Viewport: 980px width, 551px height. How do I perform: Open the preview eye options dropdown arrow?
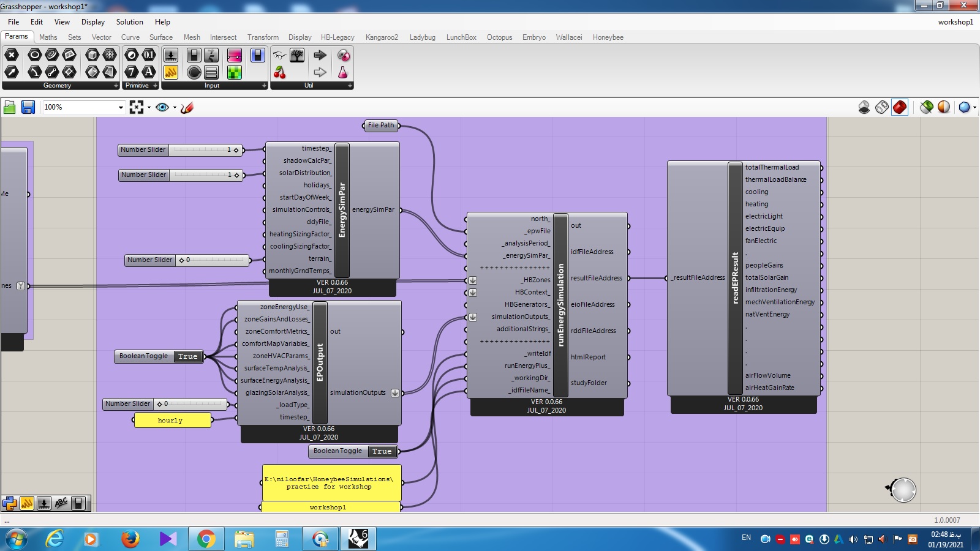click(175, 108)
